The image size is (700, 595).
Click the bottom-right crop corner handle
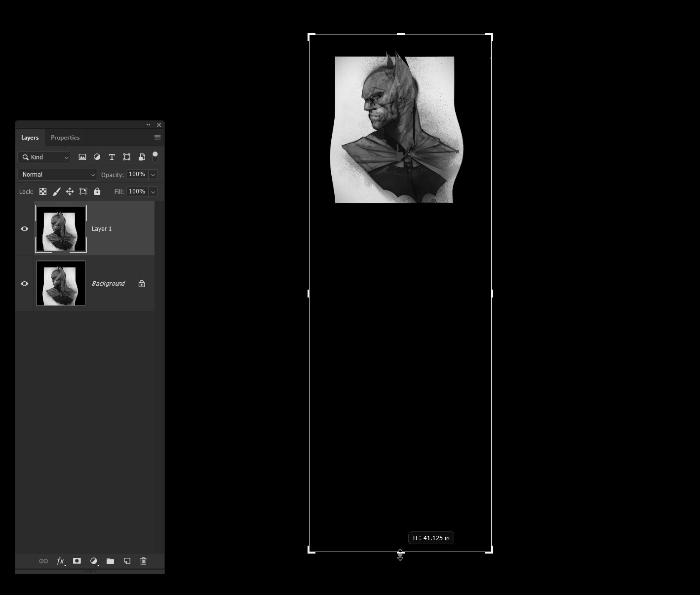(x=490, y=550)
